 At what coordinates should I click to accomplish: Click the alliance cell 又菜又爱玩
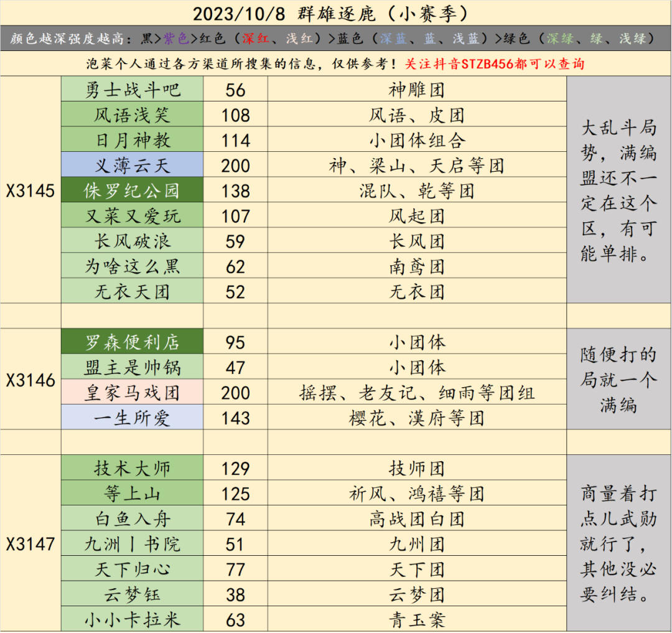click(x=132, y=215)
